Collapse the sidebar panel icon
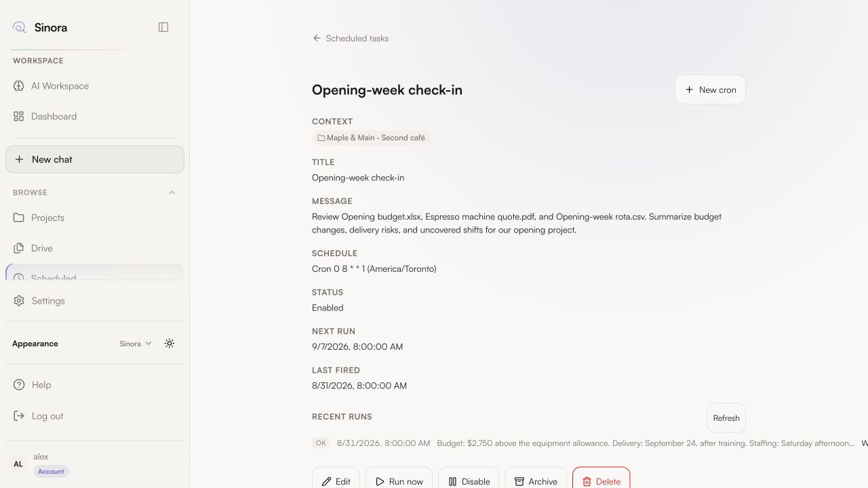Viewport: 868px width, 488px height. pyautogui.click(x=163, y=27)
